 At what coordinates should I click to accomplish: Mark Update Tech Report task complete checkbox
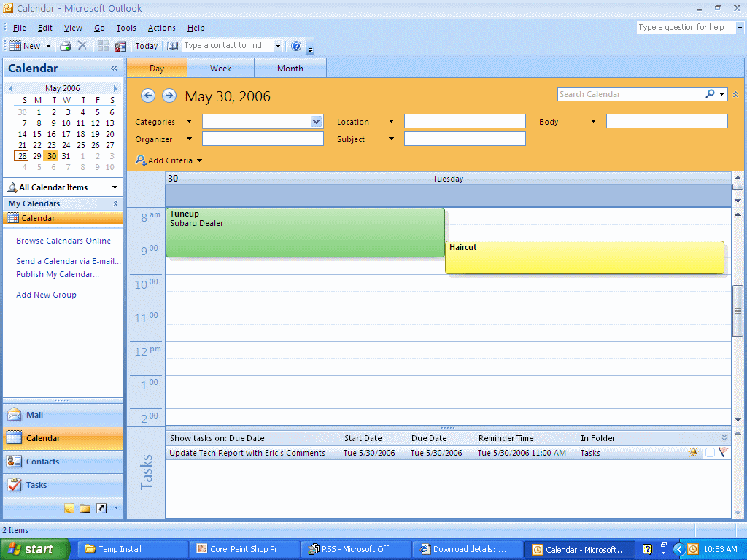point(710,453)
